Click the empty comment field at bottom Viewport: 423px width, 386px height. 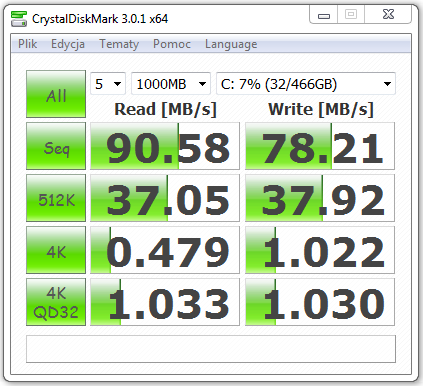tap(211, 349)
